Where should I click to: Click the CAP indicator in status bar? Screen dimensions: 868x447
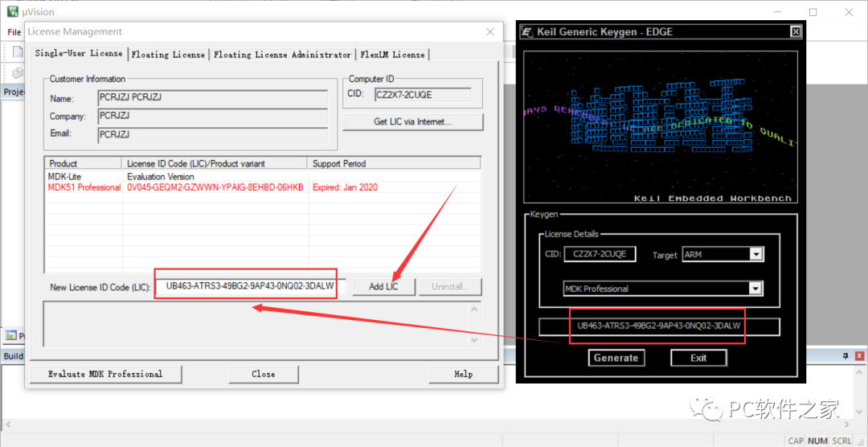(x=796, y=441)
